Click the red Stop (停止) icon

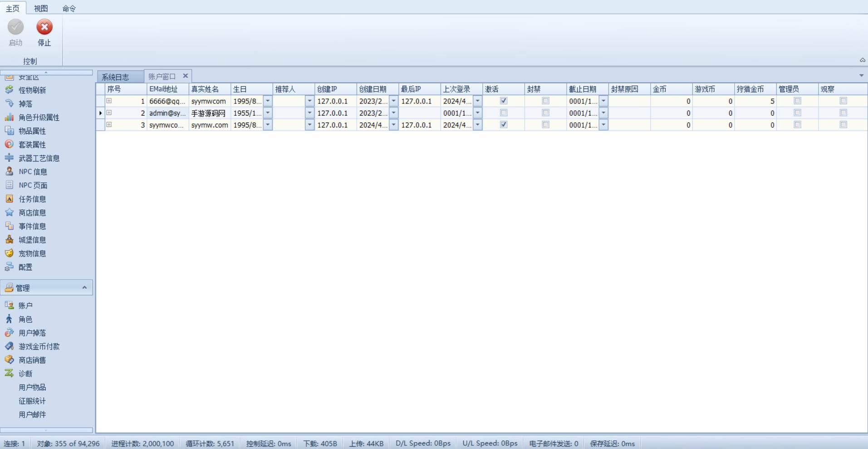tap(44, 27)
